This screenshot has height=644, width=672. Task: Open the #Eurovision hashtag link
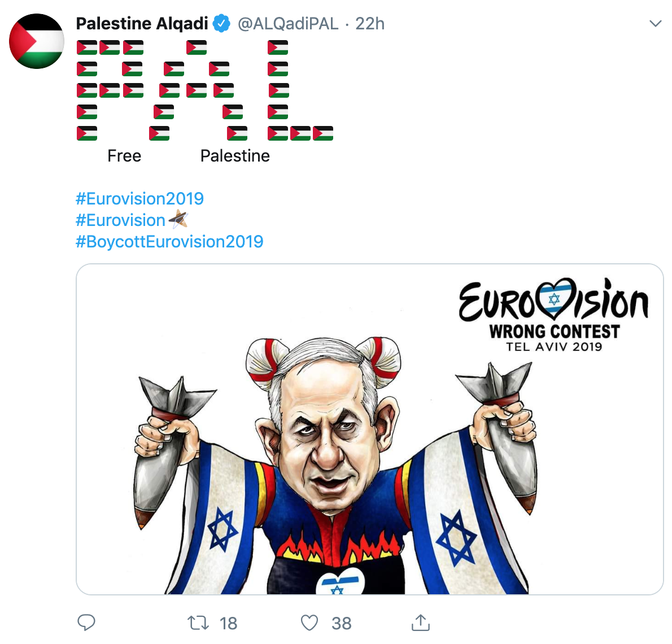point(120,220)
